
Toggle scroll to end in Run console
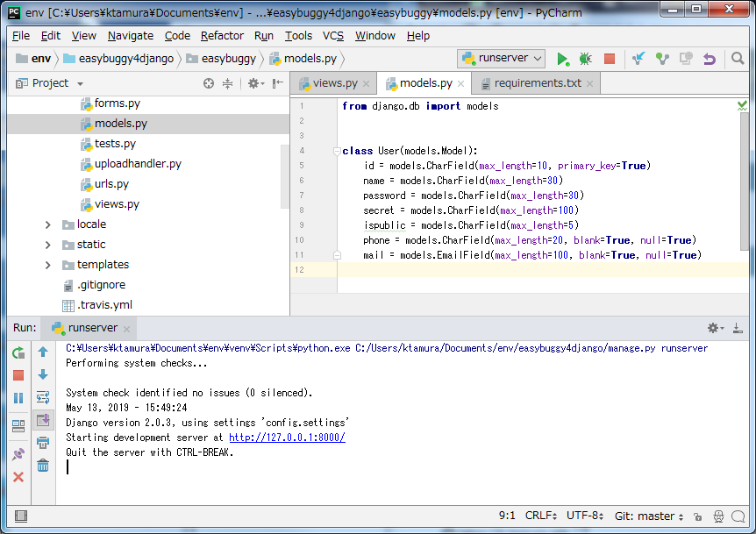click(x=43, y=420)
